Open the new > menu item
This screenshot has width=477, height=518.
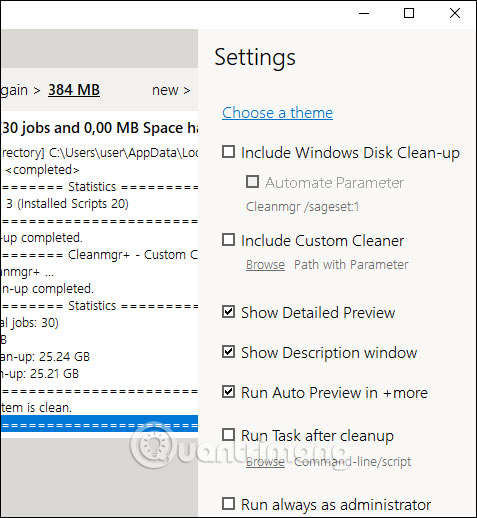point(171,90)
